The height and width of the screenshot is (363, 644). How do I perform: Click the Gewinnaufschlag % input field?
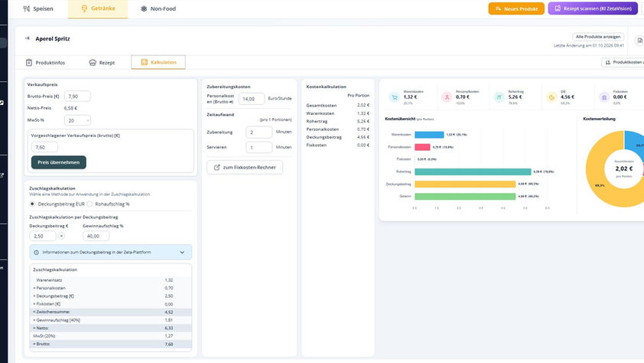(96, 236)
